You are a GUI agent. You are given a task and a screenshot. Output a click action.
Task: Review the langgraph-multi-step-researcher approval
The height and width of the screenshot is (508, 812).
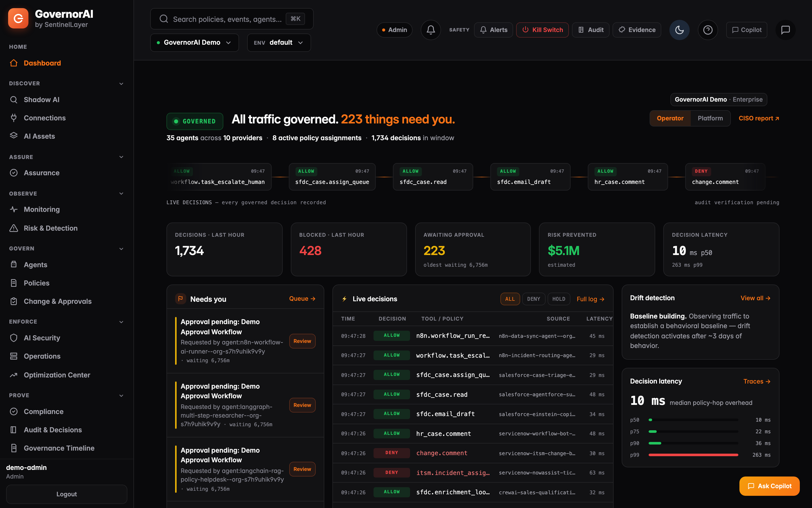(302, 405)
